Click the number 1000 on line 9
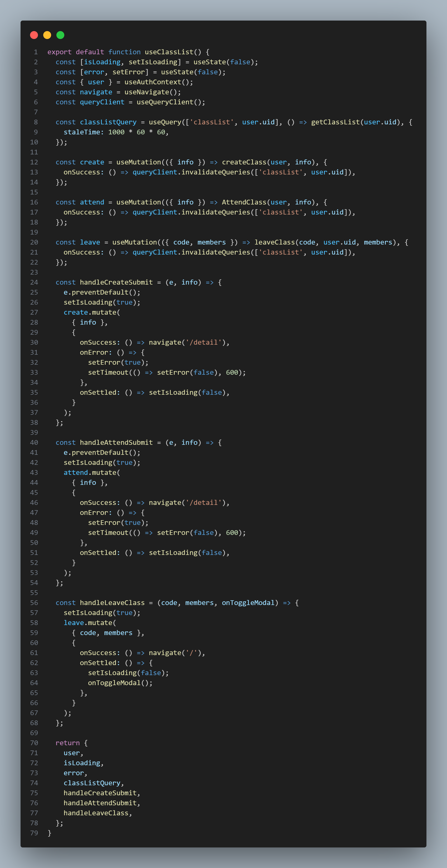Image resolution: width=447 pixels, height=868 pixels. (x=116, y=132)
